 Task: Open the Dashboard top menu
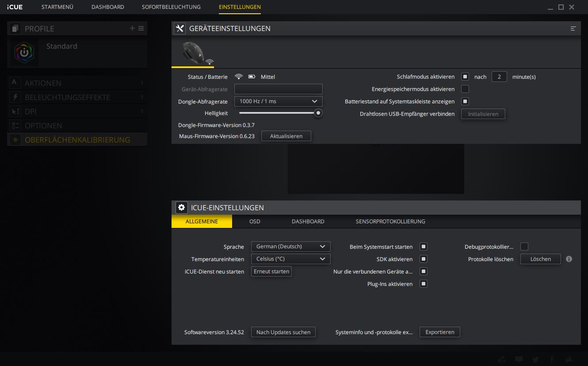click(x=108, y=7)
